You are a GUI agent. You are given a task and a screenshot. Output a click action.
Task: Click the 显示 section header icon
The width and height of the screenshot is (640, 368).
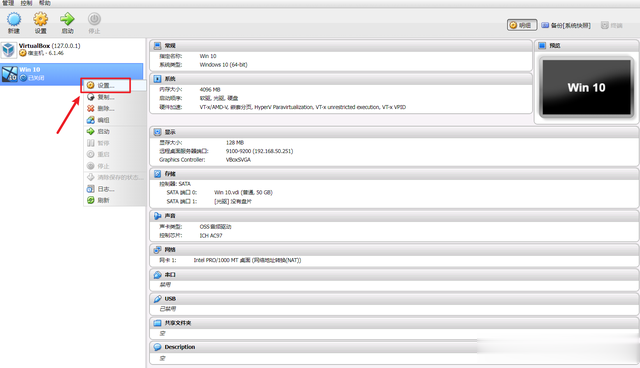tap(157, 132)
